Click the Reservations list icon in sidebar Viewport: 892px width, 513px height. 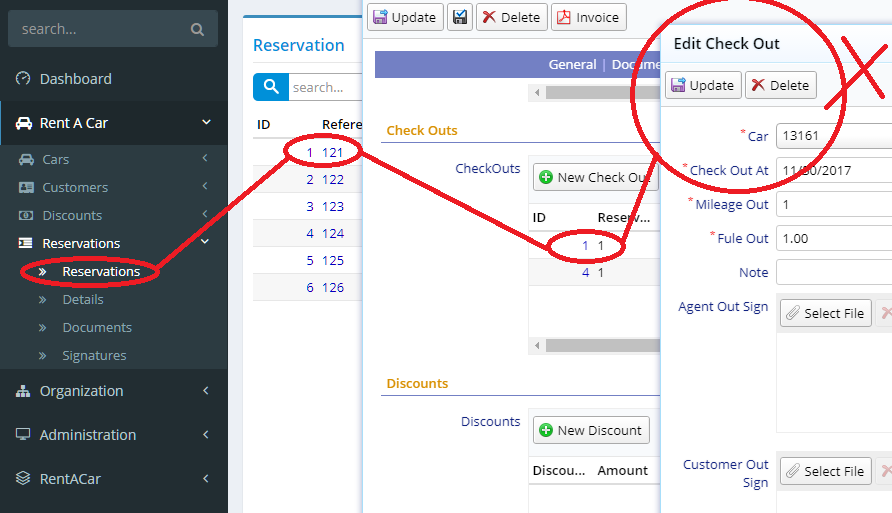tap(25, 243)
